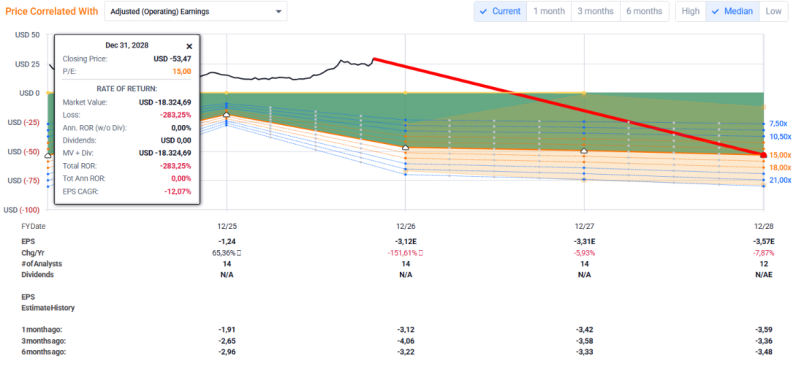The height and width of the screenshot is (369, 800).
Task: Open the Adjusted (Operating) Earnings dropdown
Action: [195, 11]
